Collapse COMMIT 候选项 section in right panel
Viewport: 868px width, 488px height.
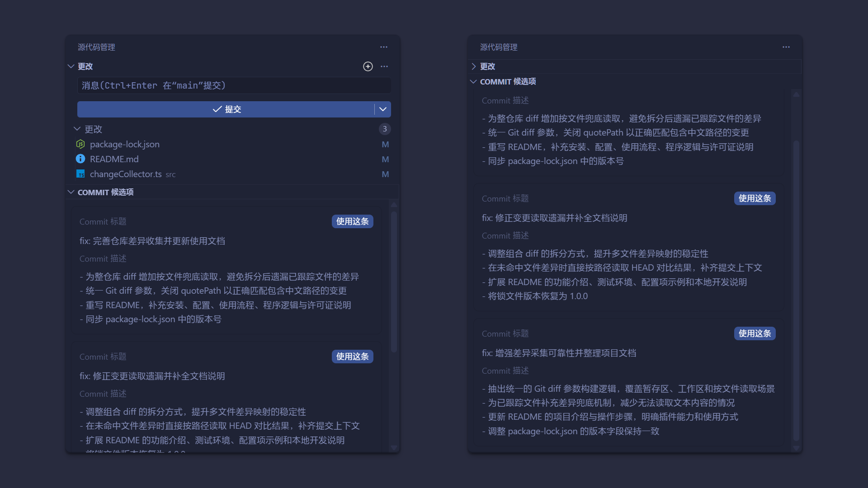coord(473,82)
